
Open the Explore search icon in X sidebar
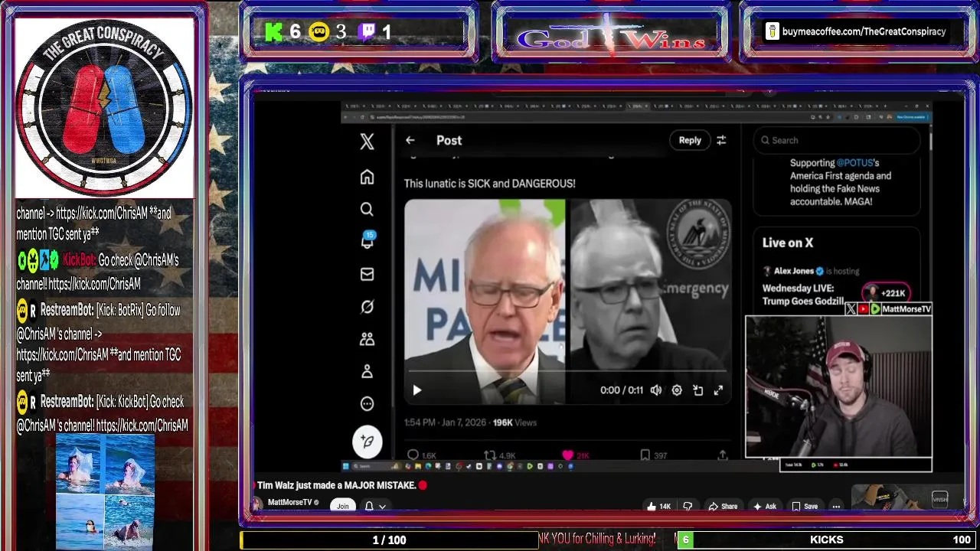click(x=367, y=209)
